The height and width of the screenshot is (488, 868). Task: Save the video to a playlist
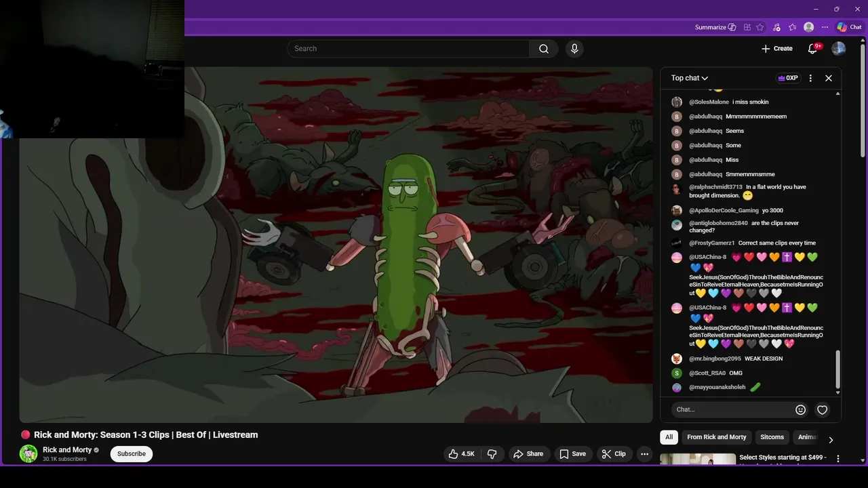point(572,454)
